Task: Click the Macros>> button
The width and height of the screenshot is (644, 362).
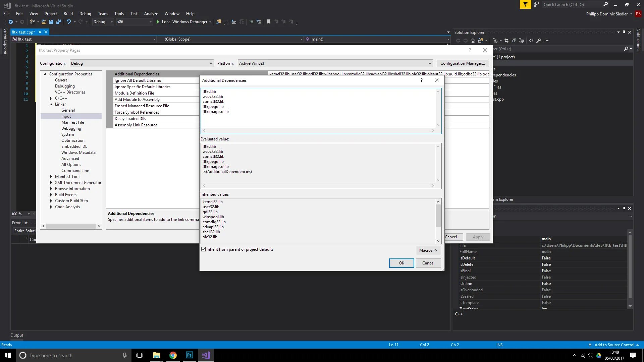Action: point(428,250)
